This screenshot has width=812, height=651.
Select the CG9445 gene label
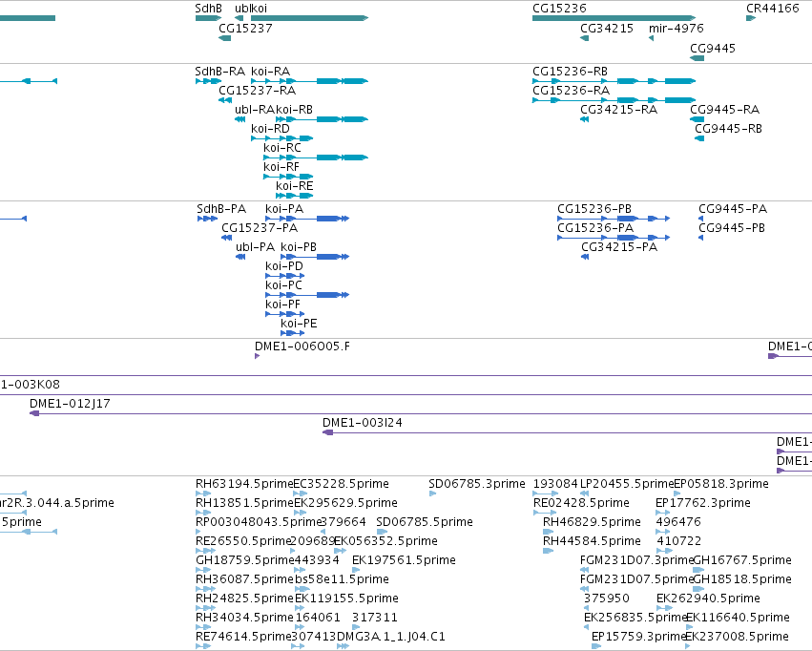pos(713,49)
